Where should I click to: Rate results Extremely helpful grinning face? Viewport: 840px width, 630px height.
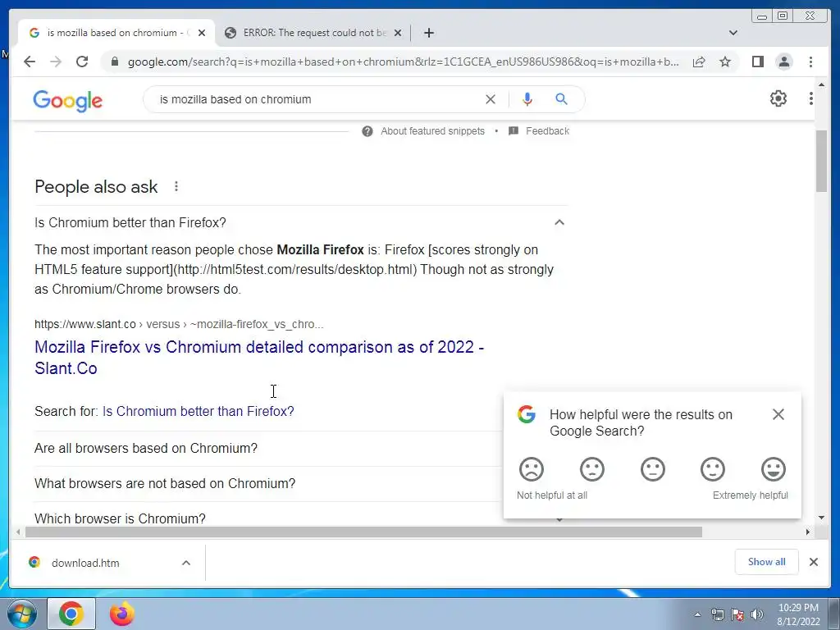774,469
